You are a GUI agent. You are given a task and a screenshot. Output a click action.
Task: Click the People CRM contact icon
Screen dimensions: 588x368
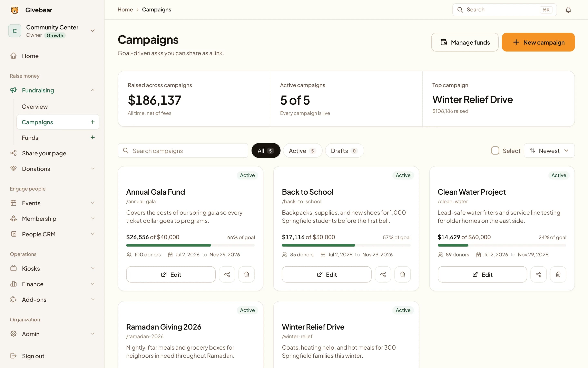13,234
